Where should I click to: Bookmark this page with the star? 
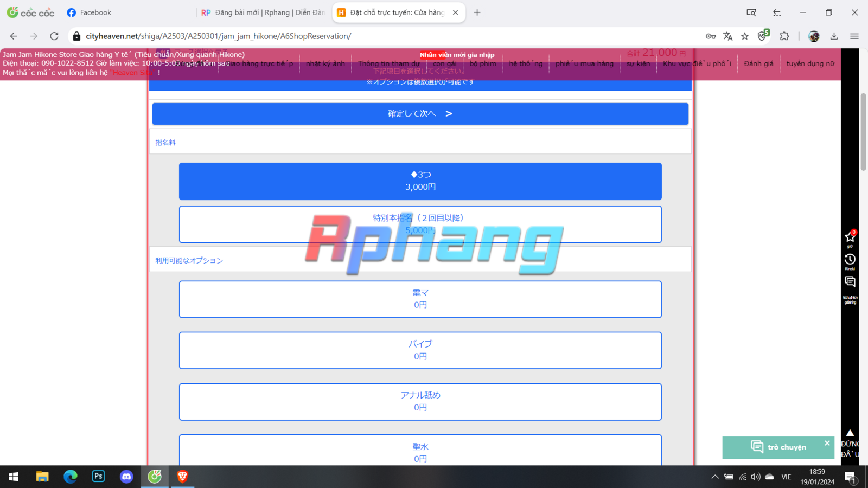(x=745, y=36)
